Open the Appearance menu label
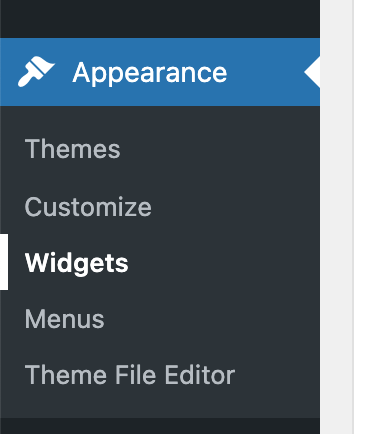The width and height of the screenshot is (380, 434). point(150,73)
